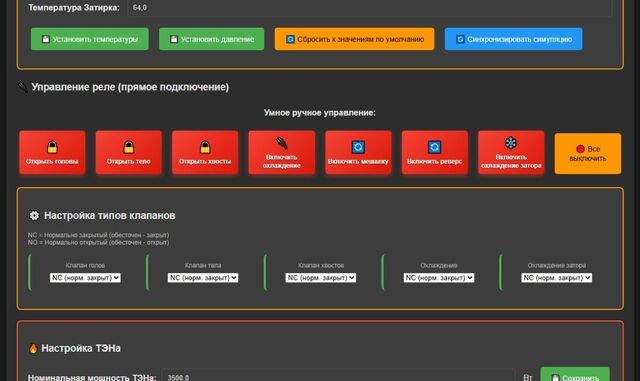This screenshot has width=640, height=381.
Task: Click the lock icon in 'Установить давление'
Action: 174,39
